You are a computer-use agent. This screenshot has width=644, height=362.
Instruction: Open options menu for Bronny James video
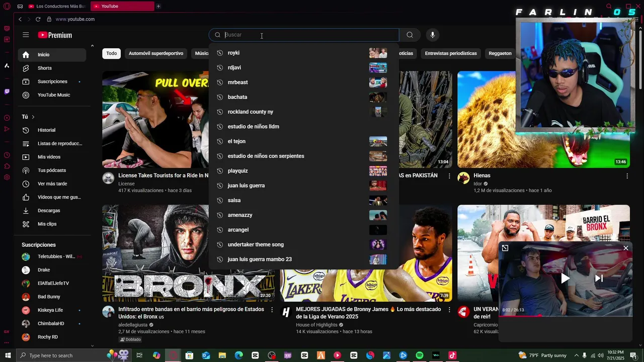[449, 310]
